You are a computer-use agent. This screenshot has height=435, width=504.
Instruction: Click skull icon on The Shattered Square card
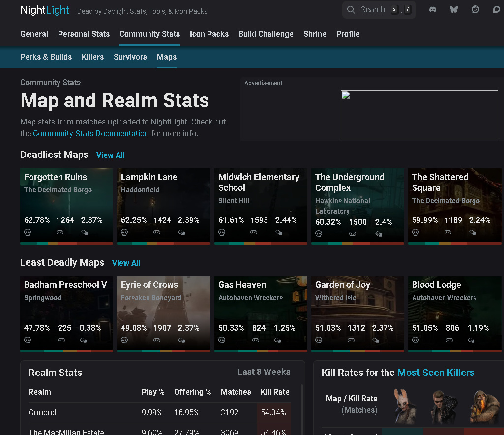[415, 232]
